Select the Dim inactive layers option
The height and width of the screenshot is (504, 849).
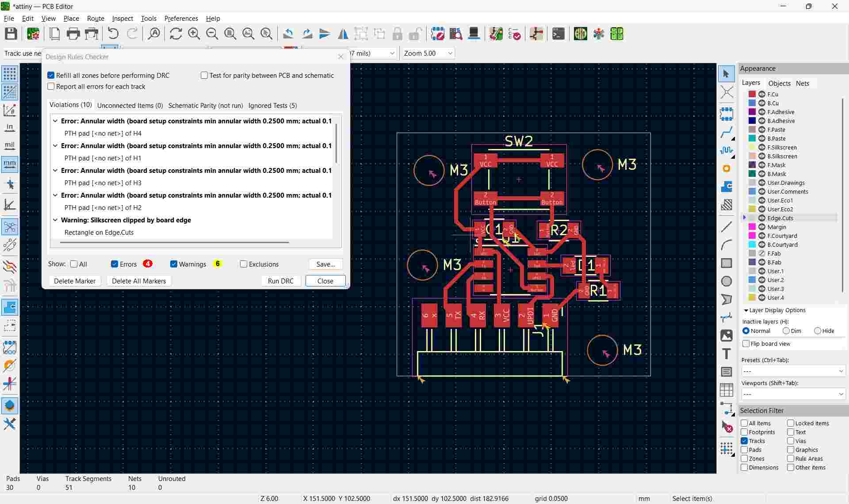pos(786,331)
